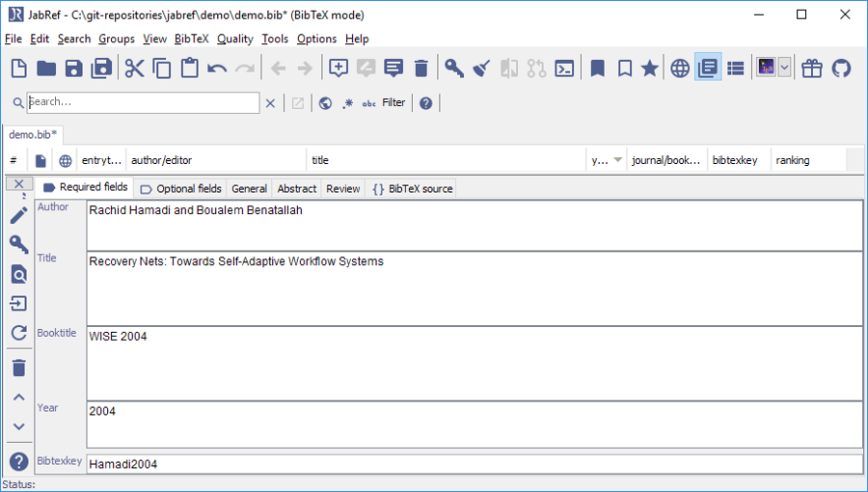Delete entry using the entry editor sidebar trash
The image size is (868, 492).
tap(19, 368)
